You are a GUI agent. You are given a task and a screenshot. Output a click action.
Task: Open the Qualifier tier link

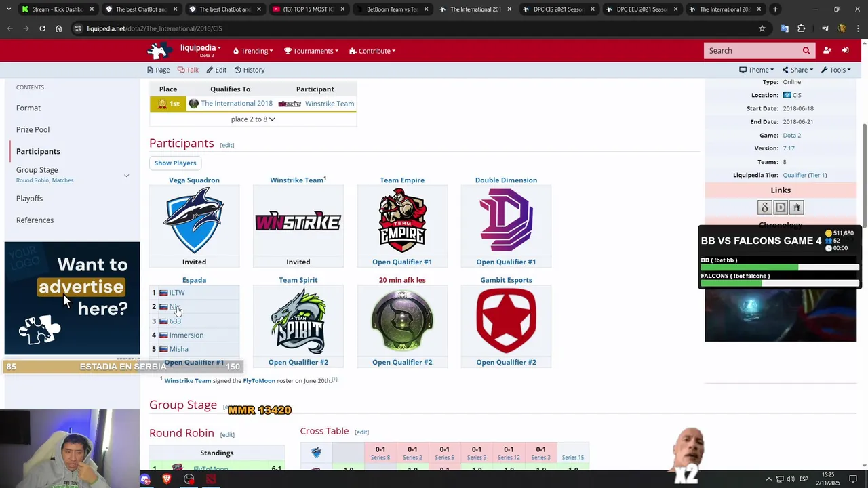click(795, 175)
